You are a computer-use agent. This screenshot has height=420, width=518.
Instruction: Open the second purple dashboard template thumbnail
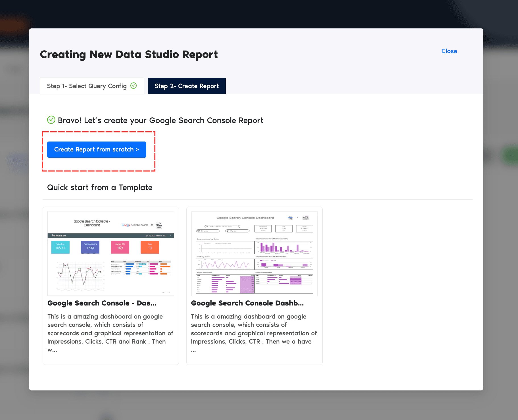point(254,253)
